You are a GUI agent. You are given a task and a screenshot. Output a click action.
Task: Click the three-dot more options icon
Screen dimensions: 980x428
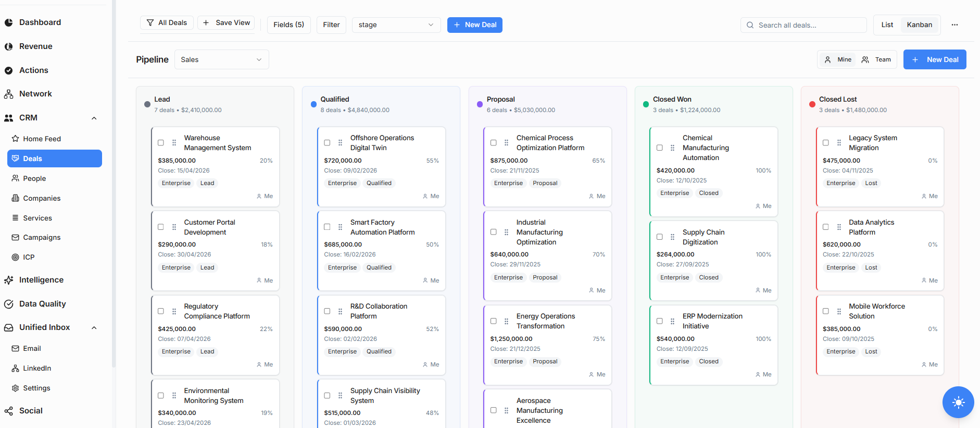click(954, 25)
